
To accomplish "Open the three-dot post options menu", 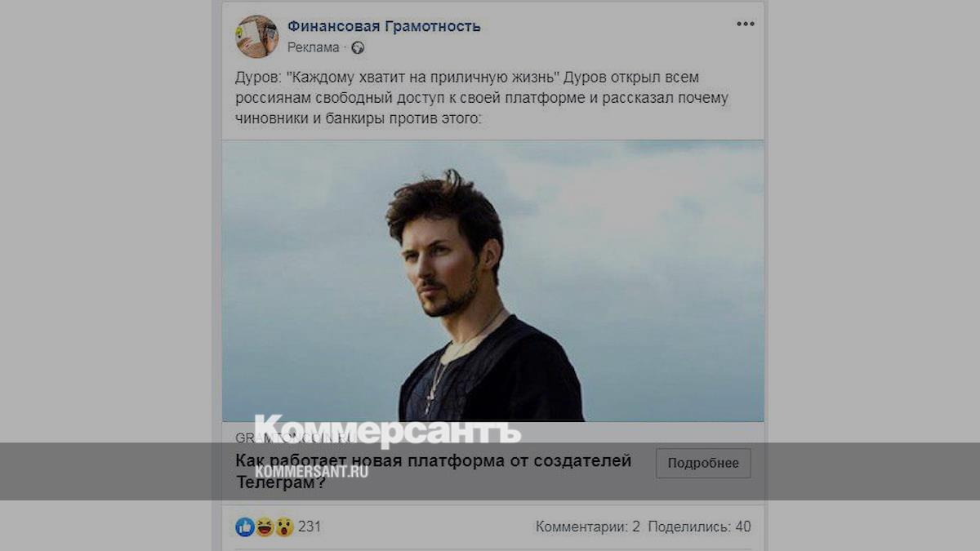I will [x=745, y=24].
